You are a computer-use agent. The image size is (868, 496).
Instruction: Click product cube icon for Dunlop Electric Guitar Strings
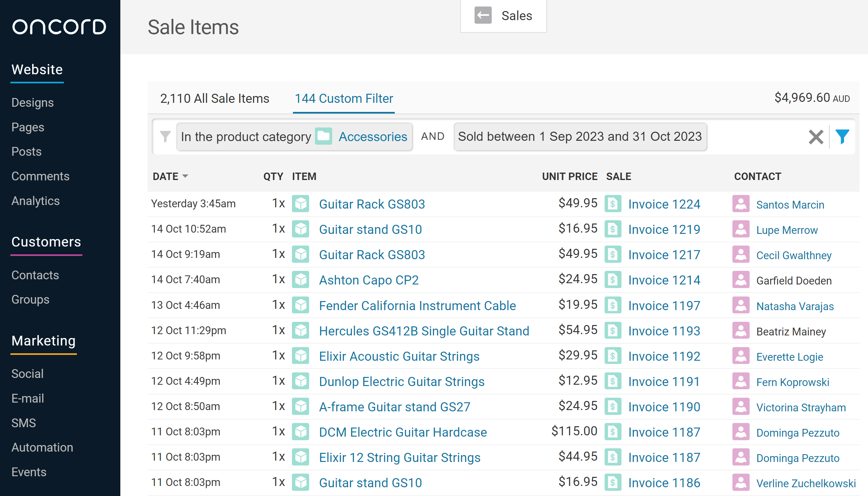300,381
